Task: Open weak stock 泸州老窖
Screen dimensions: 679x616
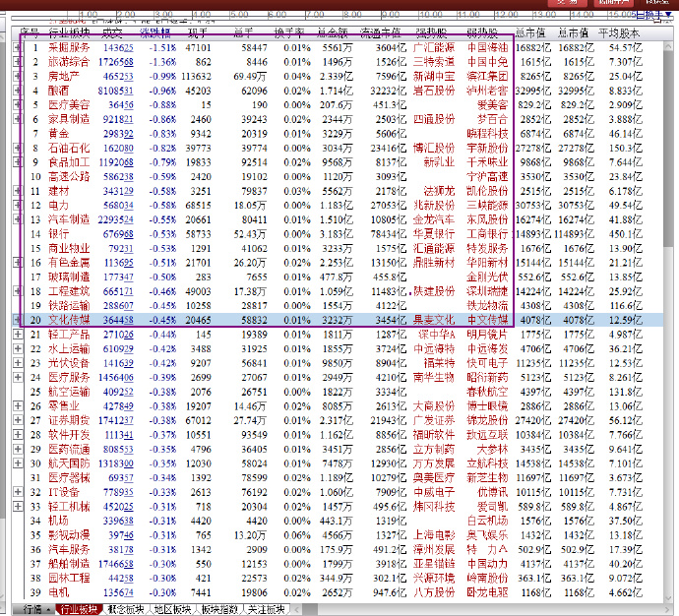Action: point(487,91)
